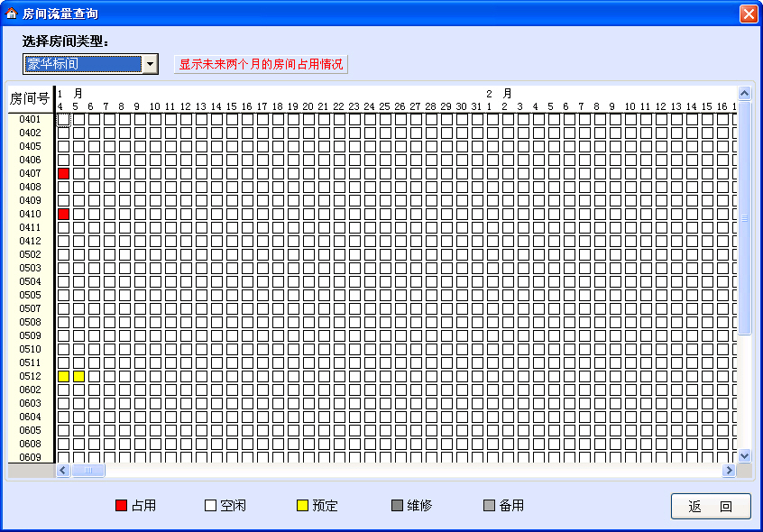Click room 0512's yellow reserved cell on January 4
The image size is (763, 532).
tap(63, 376)
